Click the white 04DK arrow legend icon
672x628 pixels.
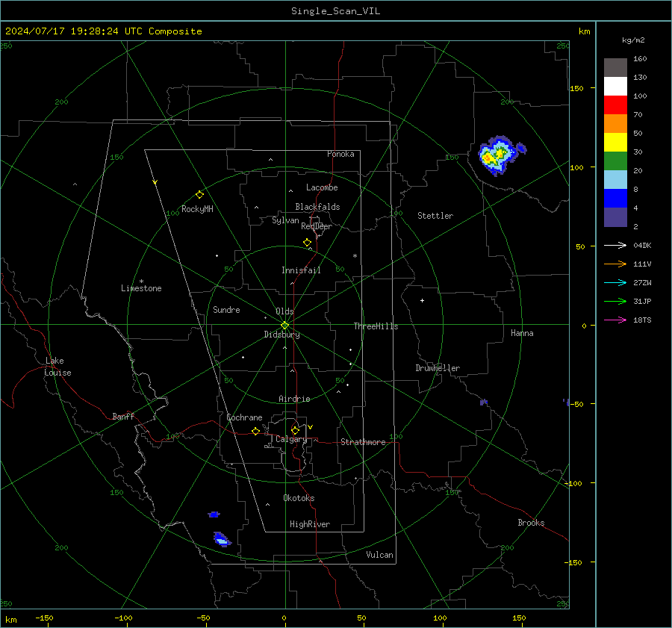615,245
